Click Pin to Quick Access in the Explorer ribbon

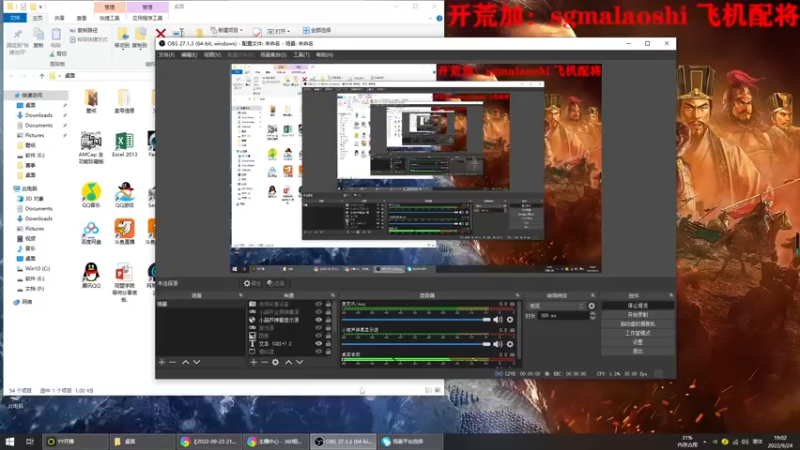(x=17, y=41)
